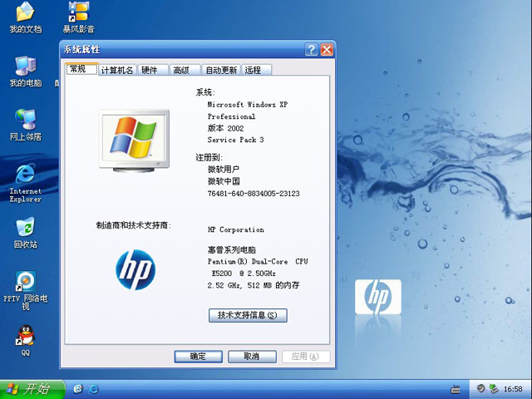This screenshot has height=399, width=532.
Task: Click the HP logo in the dialog
Action: point(135,269)
